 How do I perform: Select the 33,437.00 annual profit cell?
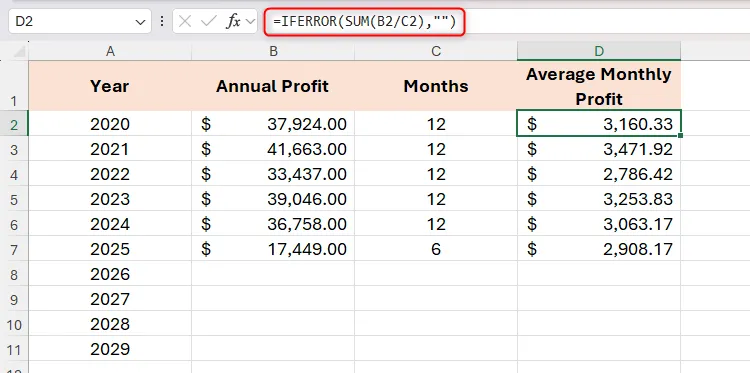[273, 174]
